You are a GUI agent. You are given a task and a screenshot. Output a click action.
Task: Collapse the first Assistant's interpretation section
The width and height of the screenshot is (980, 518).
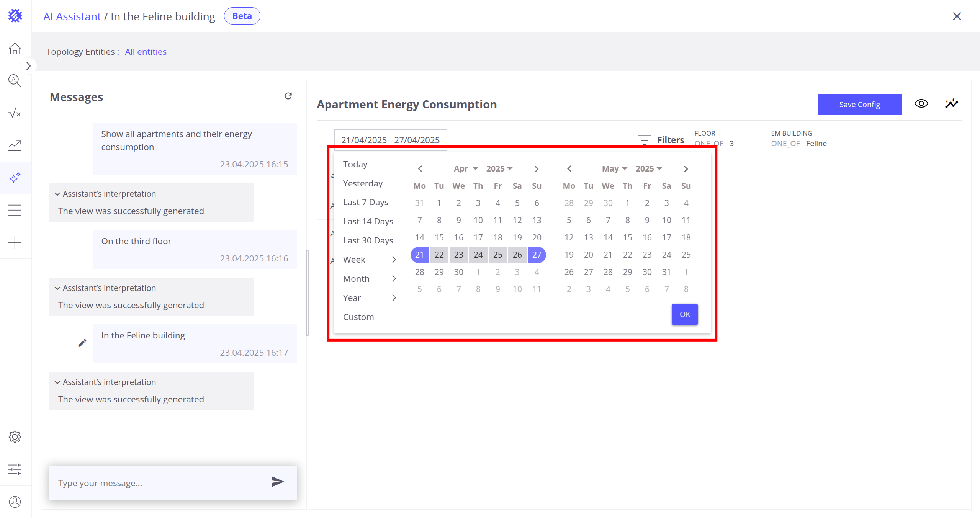click(57, 194)
